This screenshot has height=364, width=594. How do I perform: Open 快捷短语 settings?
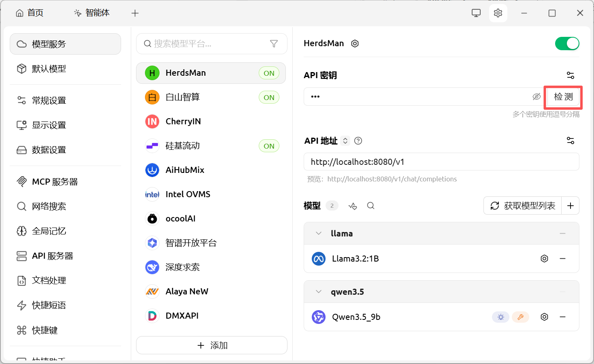point(65,305)
